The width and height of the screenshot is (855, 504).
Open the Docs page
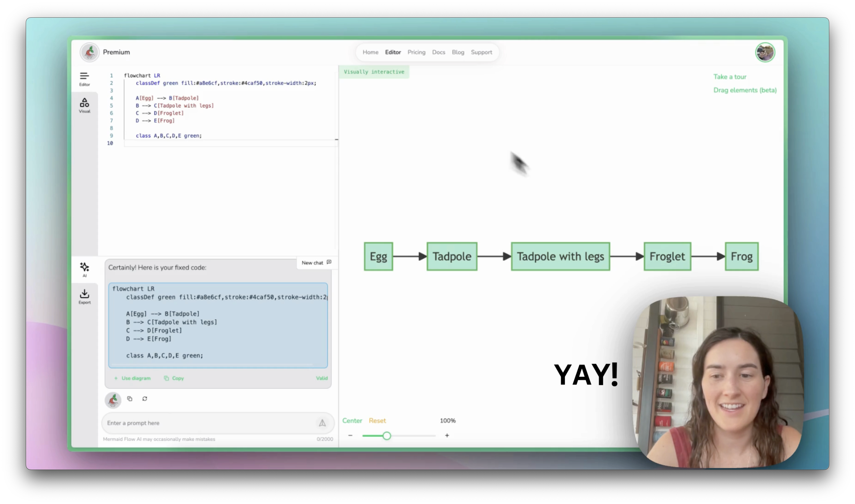tap(439, 52)
